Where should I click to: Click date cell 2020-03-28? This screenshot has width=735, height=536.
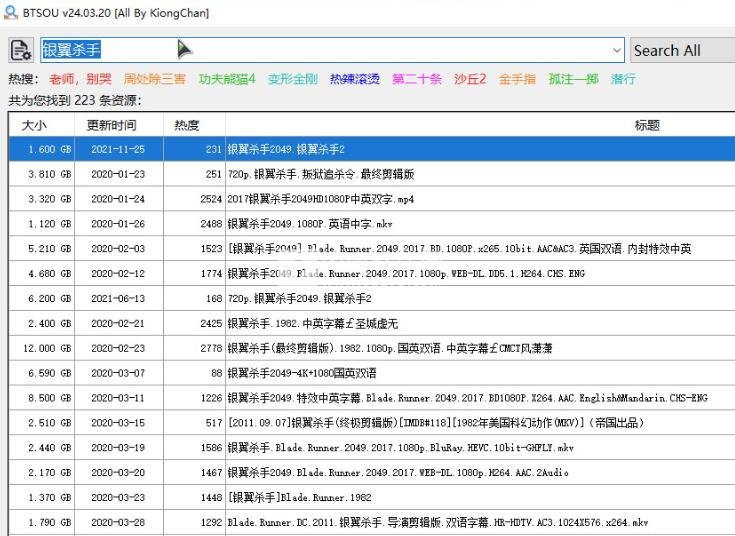point(118,522)
